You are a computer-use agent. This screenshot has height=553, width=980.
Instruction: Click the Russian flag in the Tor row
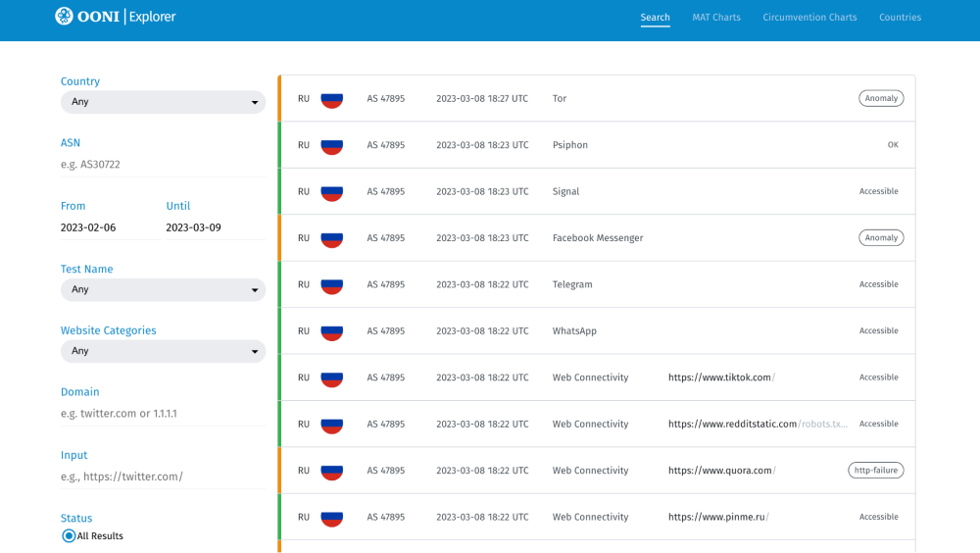(x=331, y=99)
